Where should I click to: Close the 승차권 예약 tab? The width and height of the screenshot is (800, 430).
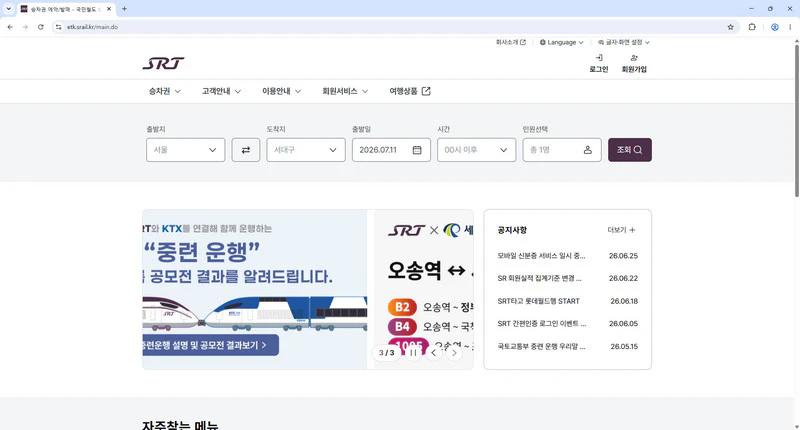click(x=109, y=9)
